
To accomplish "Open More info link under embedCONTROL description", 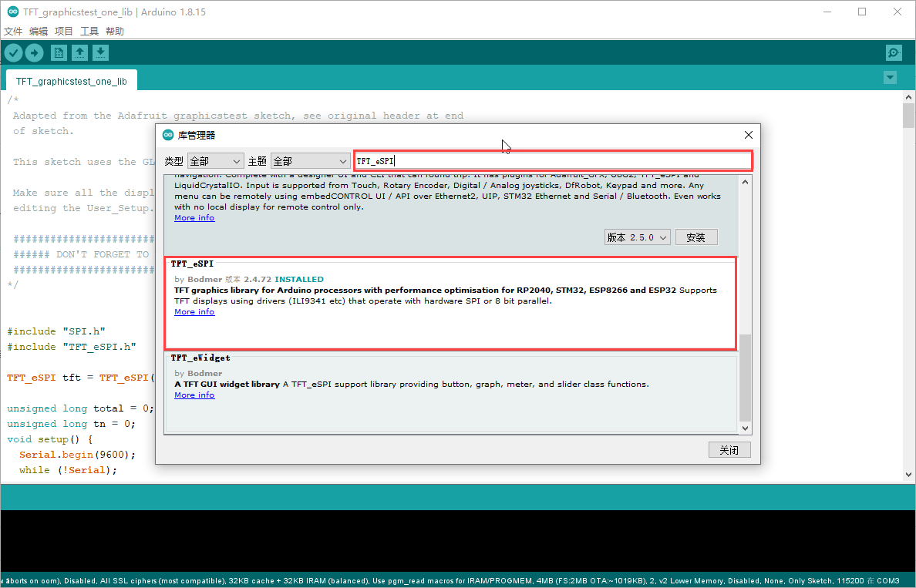I will [194, 218].
